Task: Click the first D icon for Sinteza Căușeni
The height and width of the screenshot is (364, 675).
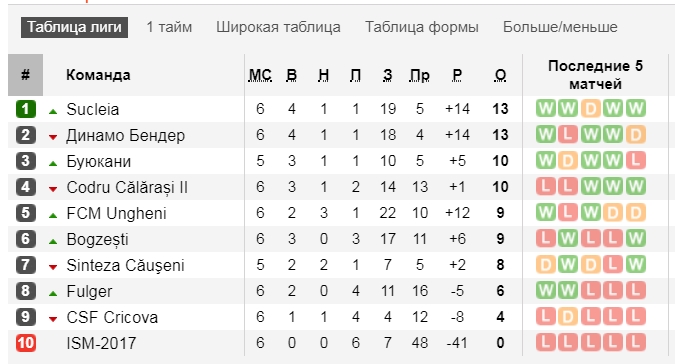Action: coord(546,265)
